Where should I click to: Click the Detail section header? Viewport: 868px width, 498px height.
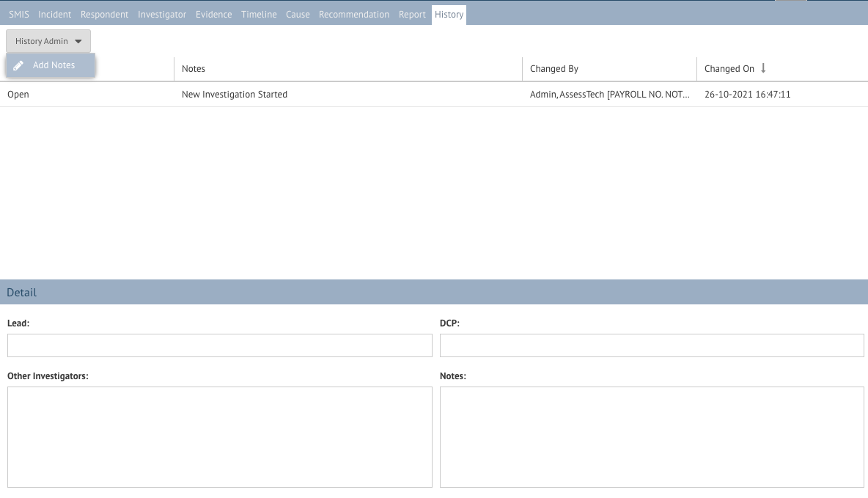[434, 292]
